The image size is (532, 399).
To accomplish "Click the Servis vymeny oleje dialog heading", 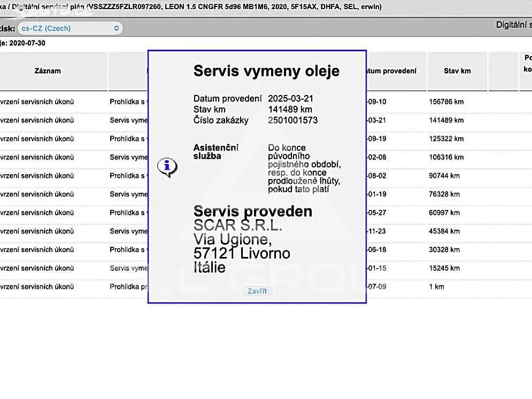I will [x=266, y=71].
